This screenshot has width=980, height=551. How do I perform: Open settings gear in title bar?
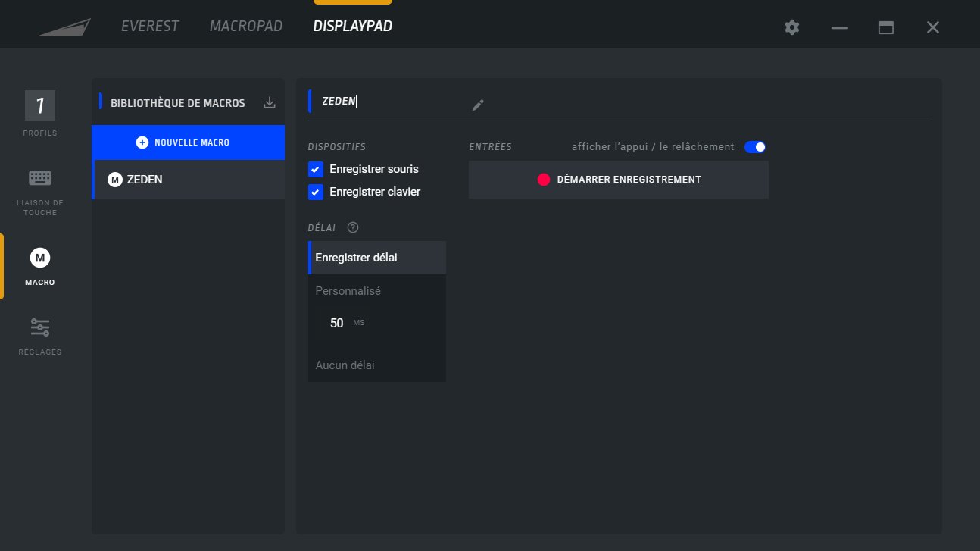791,27
